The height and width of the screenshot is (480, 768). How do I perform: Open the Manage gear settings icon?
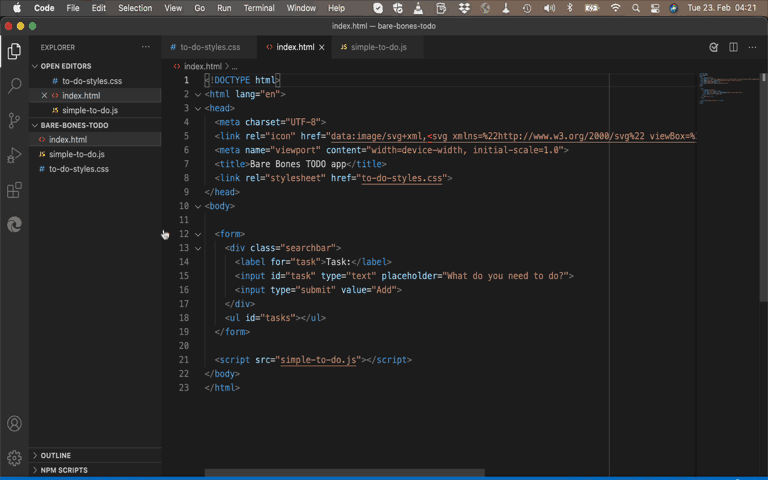pyautogui.click(x=14, y=458)
